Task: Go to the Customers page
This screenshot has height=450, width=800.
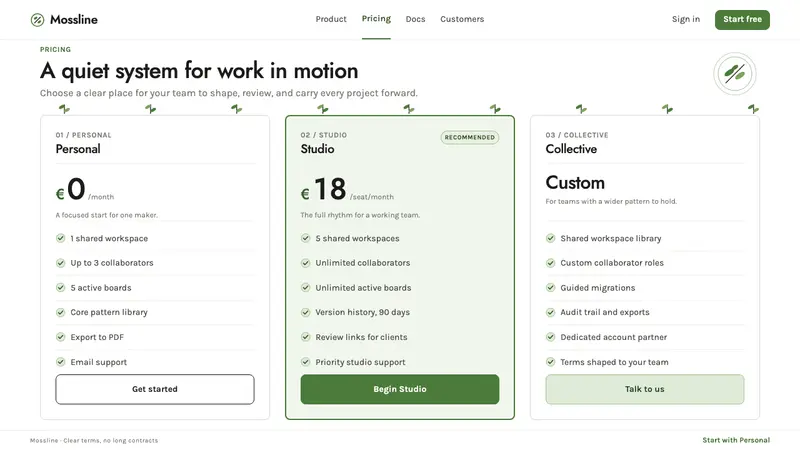Action: 462,19
